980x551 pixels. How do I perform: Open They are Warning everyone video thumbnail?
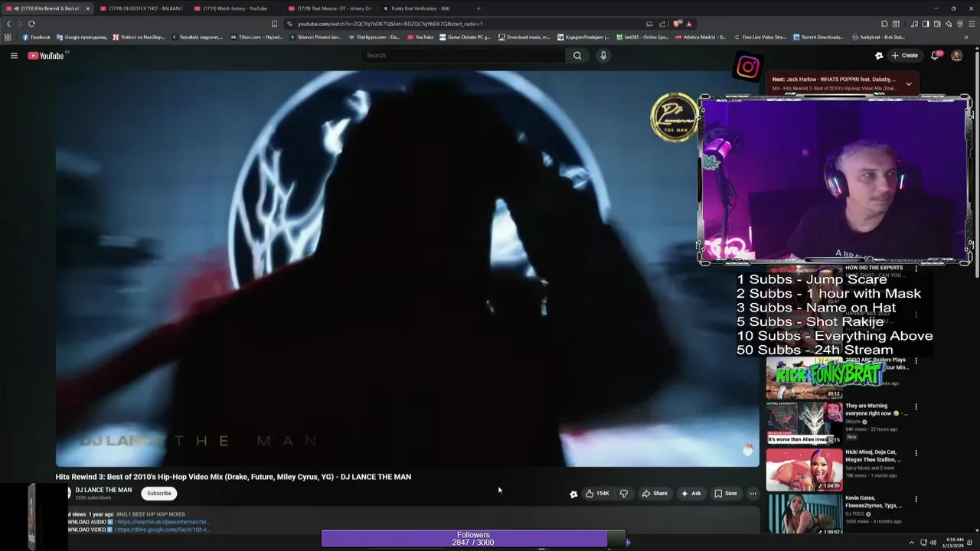click(804, 423)
